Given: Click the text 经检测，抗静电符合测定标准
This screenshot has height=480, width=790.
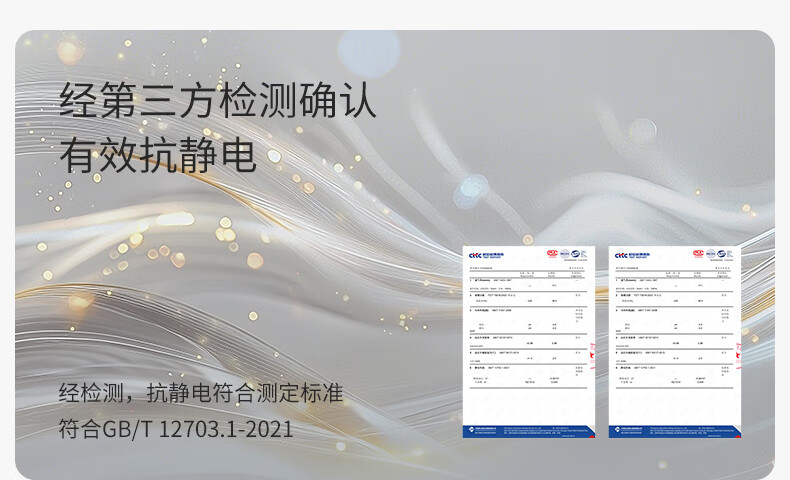Looking at the screenshot, I should [x=201, y=393].
